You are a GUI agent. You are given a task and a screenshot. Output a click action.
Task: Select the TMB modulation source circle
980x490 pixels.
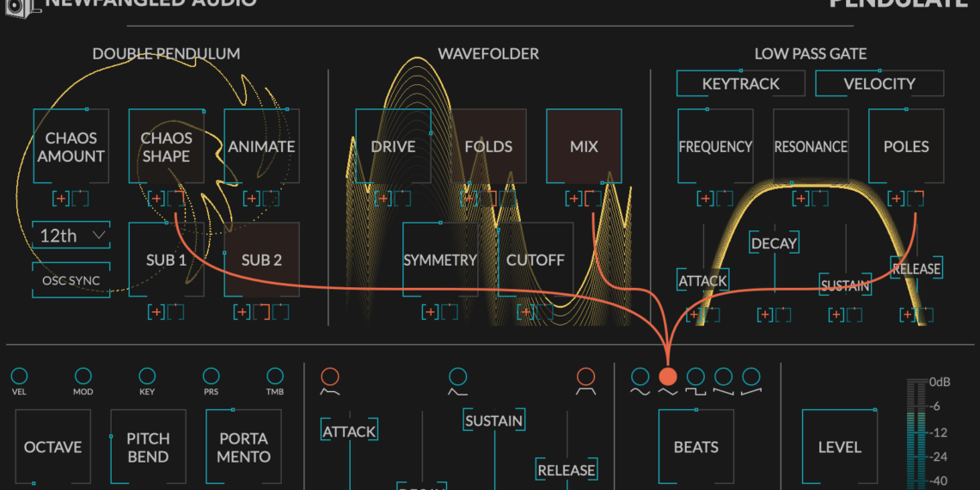tap(275, 376)
